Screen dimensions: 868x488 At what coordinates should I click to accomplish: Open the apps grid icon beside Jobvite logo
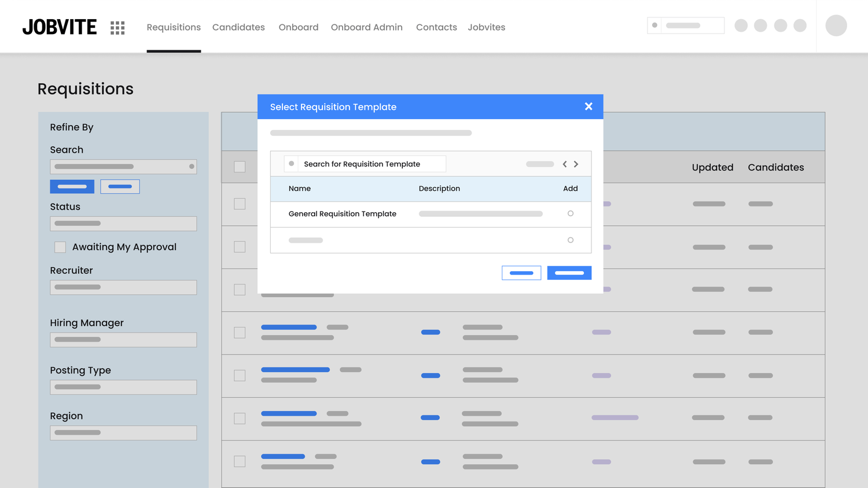click(x=117, y=28)
